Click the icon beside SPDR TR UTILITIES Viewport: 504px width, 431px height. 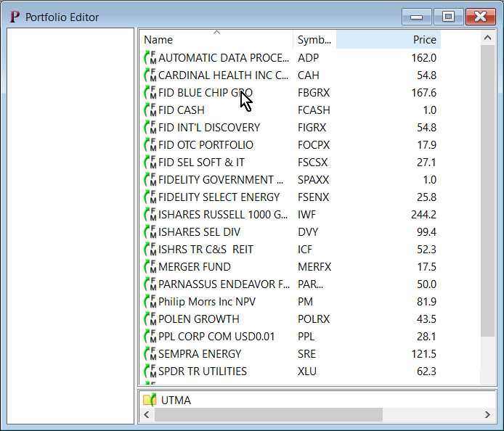tap(150, 371)
